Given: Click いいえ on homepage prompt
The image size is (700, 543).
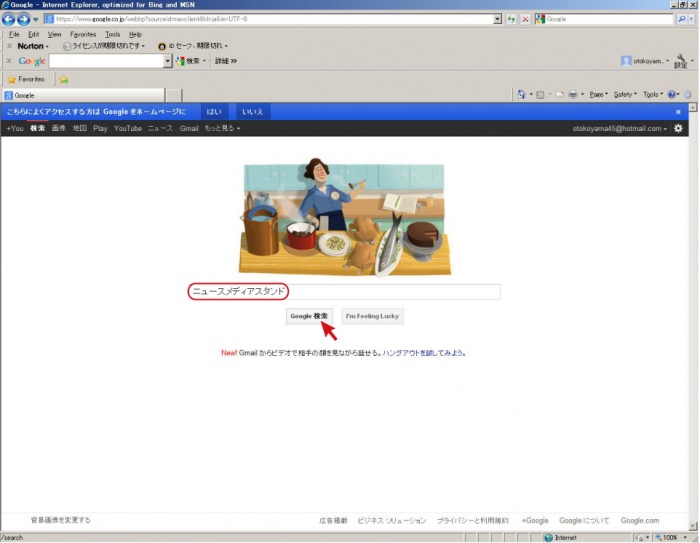Looking at the screenshot, I should click(x=252, y=112).
